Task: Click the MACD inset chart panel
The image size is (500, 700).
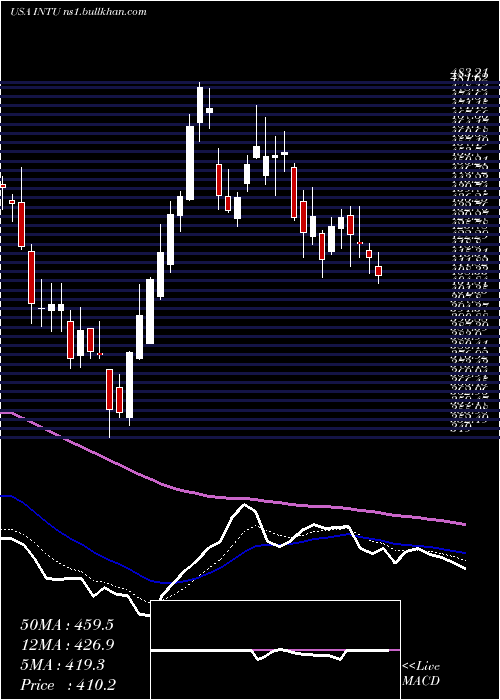Action: [x=276, y=650]
